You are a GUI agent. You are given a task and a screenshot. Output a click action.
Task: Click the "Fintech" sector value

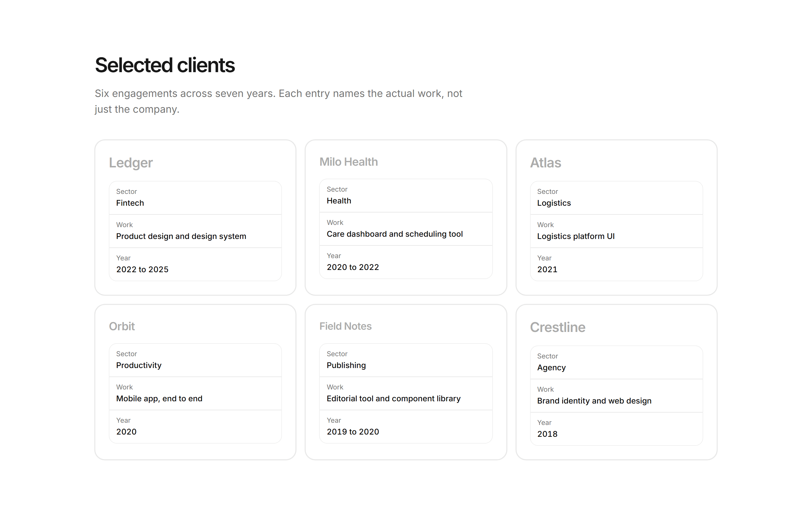pyautogui.click(x=130, y=203)
